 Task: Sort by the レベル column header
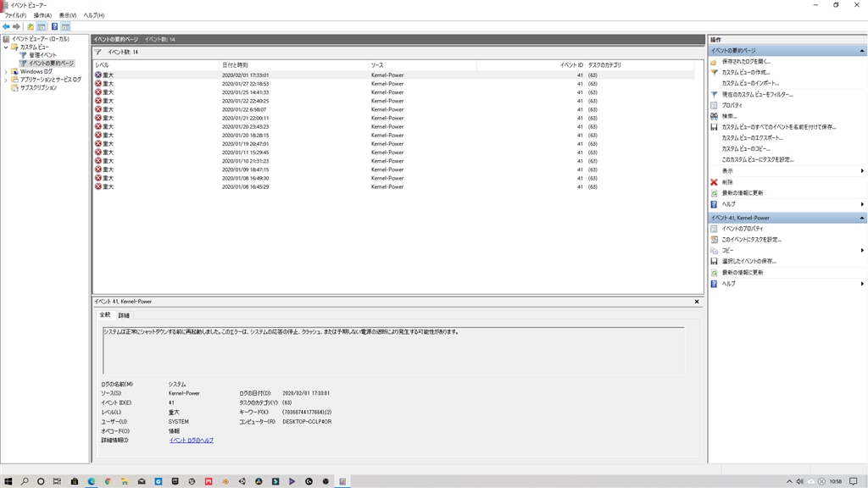click(156, 65)
